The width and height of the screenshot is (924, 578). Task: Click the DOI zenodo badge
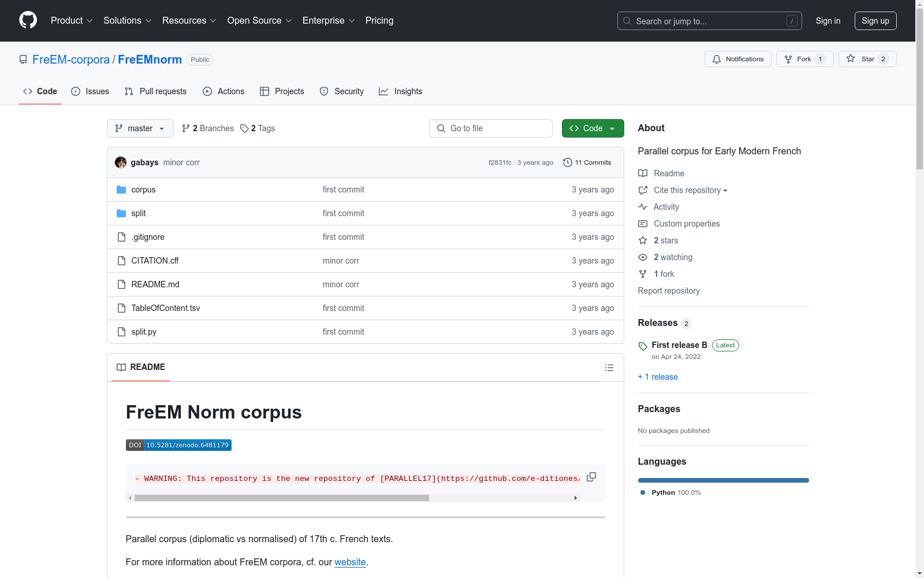coord(178,445)
